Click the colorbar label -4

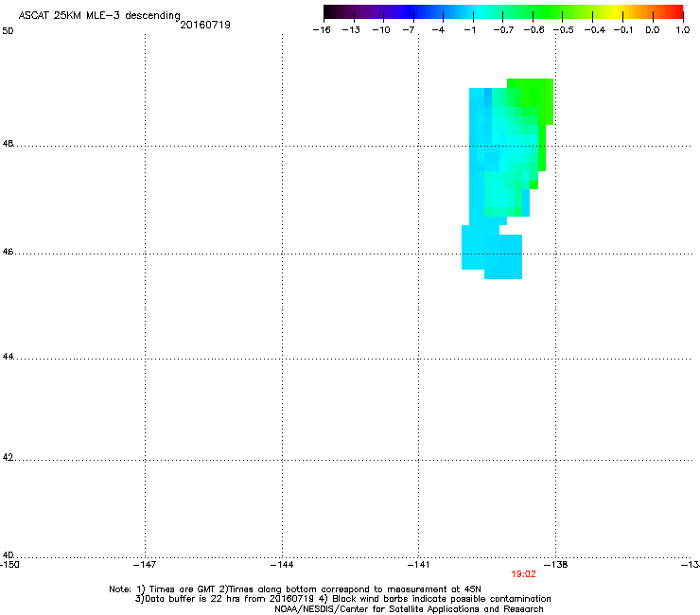438,30
